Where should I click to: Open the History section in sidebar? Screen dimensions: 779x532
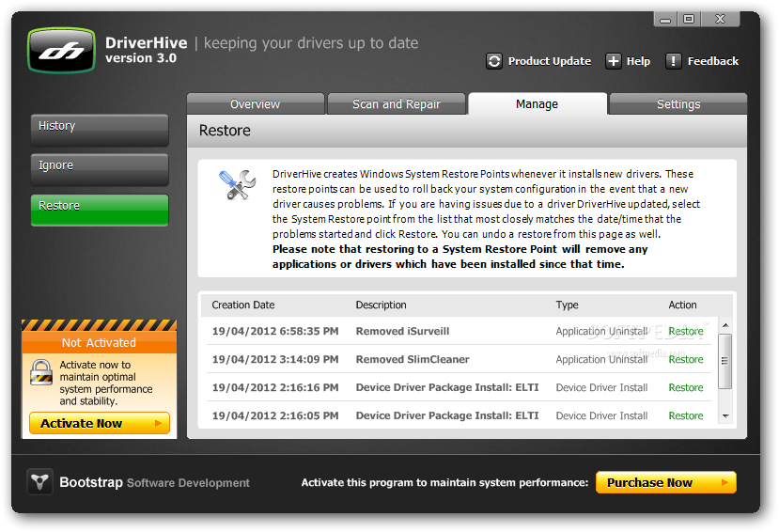tap(100, 130)
